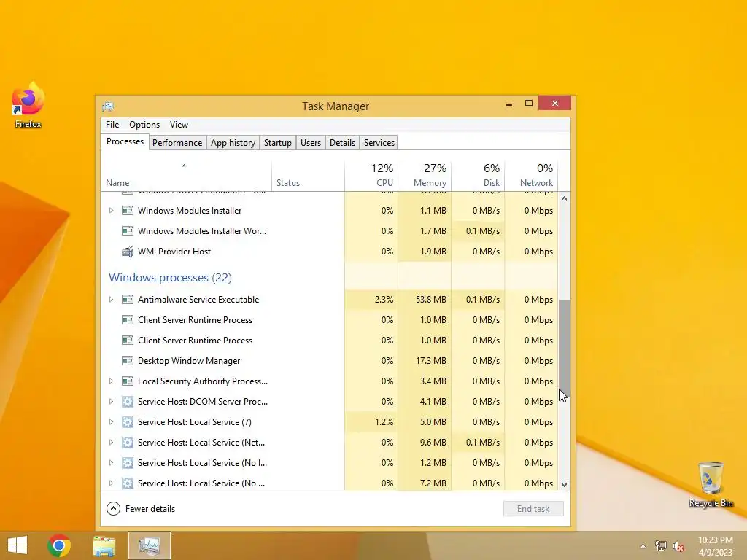Open the network status tray icon

660,546
